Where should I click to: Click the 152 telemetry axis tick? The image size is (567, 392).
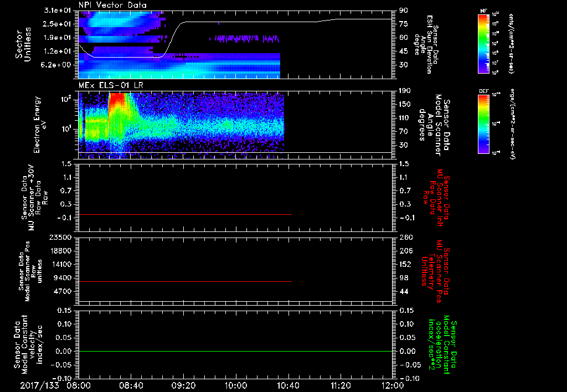point(406,264)
